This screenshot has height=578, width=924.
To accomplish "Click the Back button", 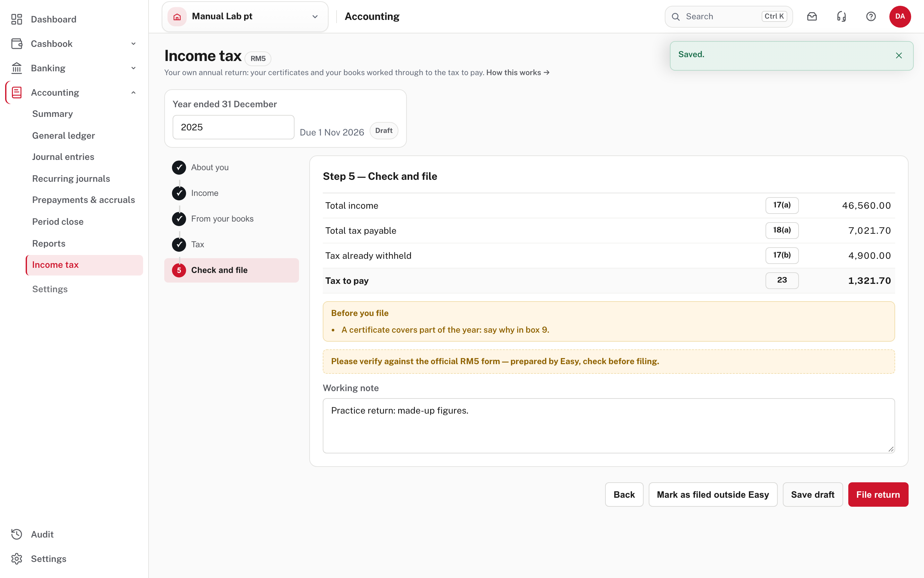I will tap(624, 494).
